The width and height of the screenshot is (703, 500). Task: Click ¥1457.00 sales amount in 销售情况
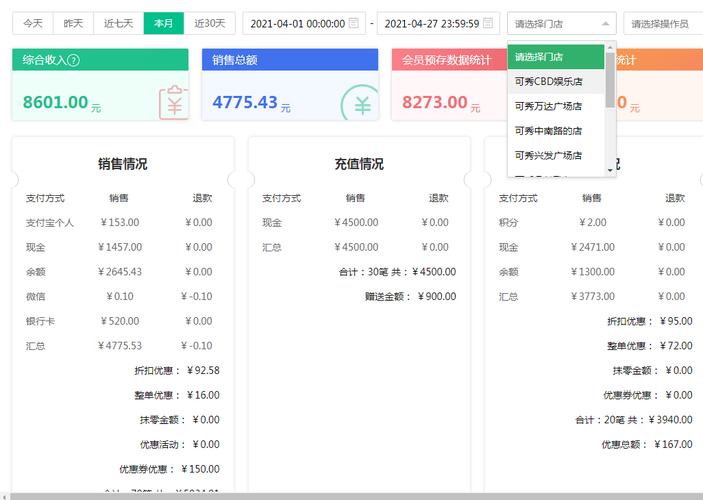[120, 247]
